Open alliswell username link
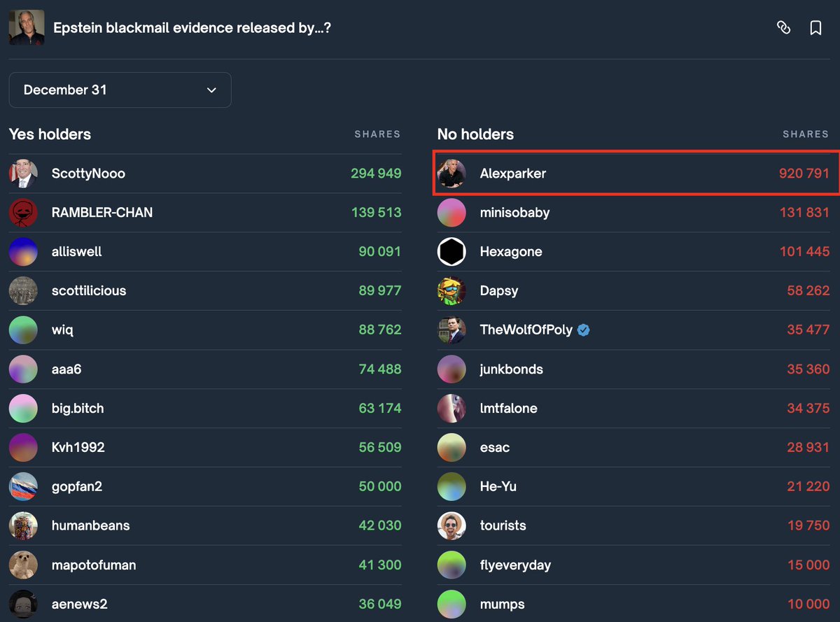The width and height of the screenshot is (840, 622). point(77,252)
